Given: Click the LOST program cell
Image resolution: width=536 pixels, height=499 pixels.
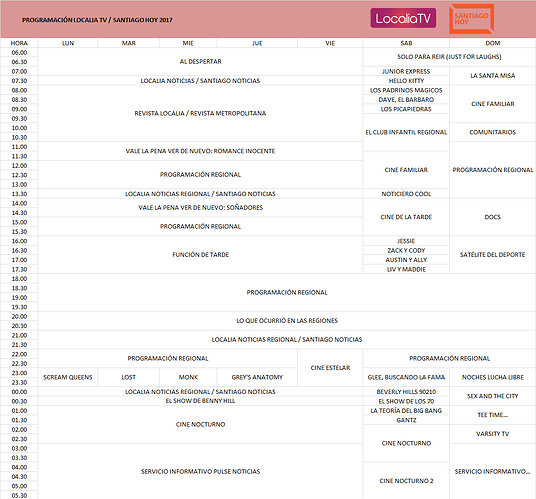Looking at the screenshot, I should click(129, 377).
